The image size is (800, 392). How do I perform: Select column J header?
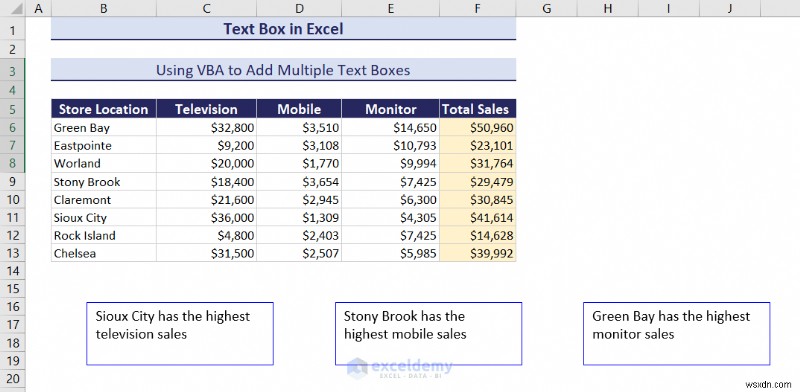click(x=730, y=8)
